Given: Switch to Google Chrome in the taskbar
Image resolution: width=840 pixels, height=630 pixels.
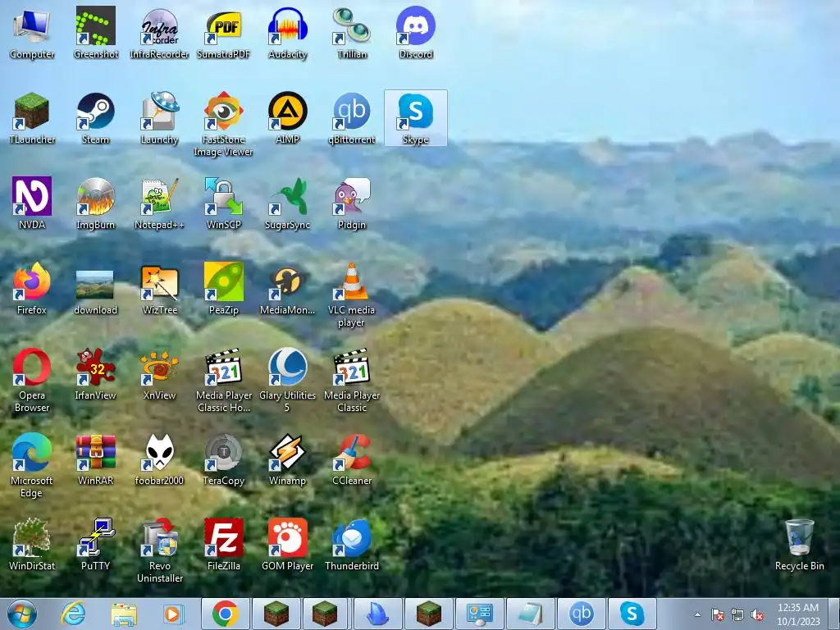Looking at the screenshot, I should pos(225,614).
